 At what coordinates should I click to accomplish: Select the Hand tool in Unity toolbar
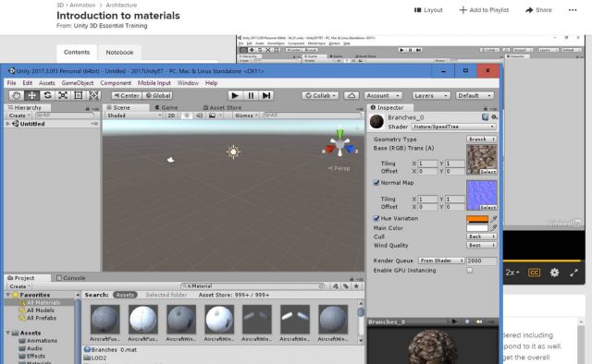coord(16,95)
